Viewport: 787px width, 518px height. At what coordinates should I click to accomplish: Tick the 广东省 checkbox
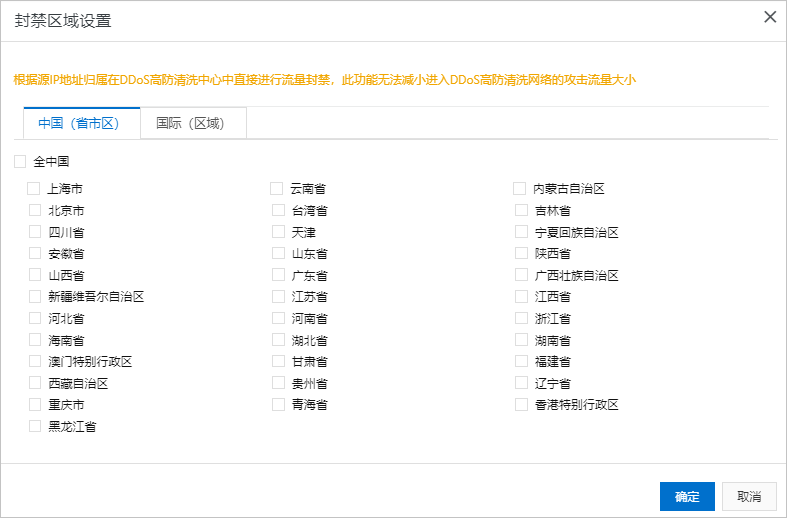tap(278, 275)
